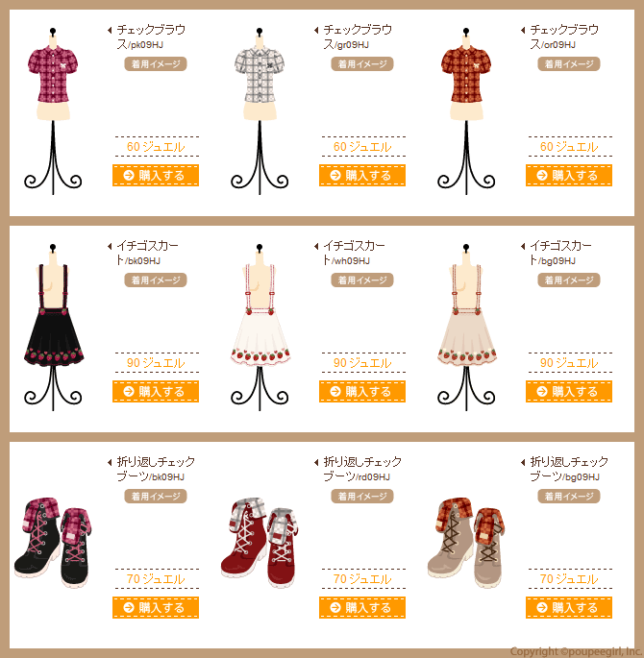Image resolution: width=644 pixels, height=658 pixels.
Task: Click the 折り返しチェックブーツ/bg09HJ item title
Action: pos(569,469)
